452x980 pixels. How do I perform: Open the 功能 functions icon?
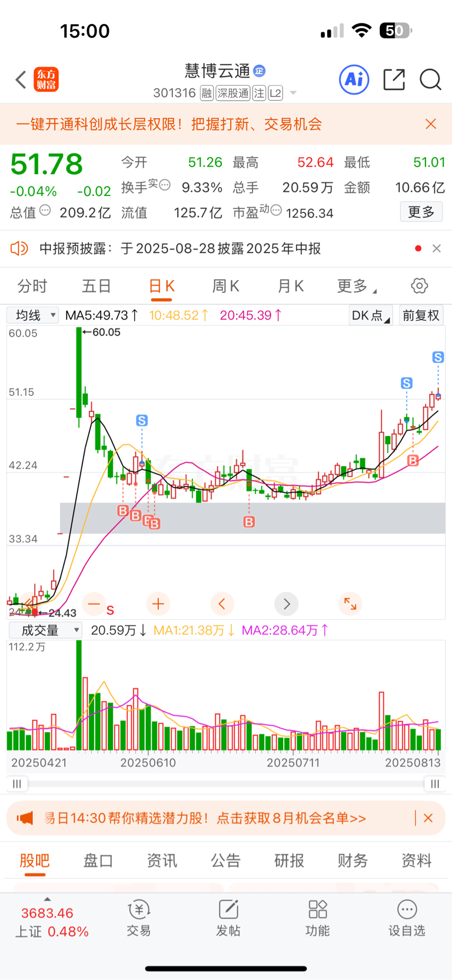coord(318,918)
